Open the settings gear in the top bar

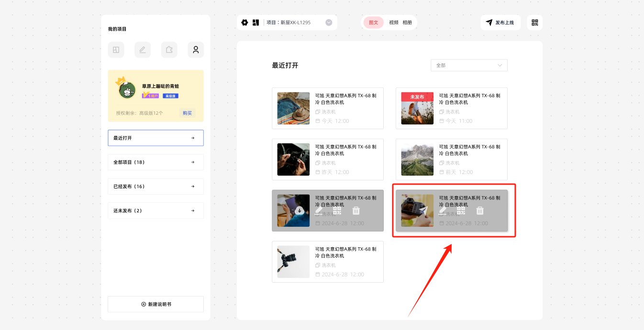pyautogui.click(x=244, y=22)
